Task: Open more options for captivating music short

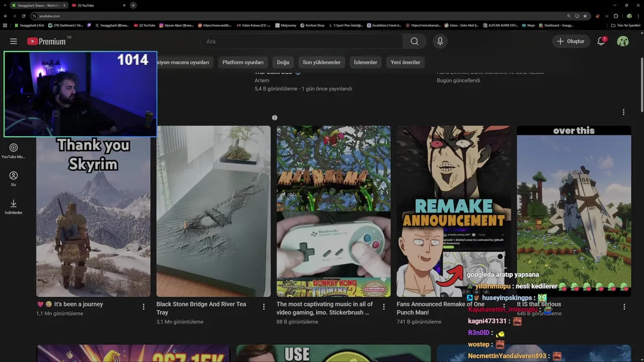Action: pyautogui.click(x=384, y=307)
